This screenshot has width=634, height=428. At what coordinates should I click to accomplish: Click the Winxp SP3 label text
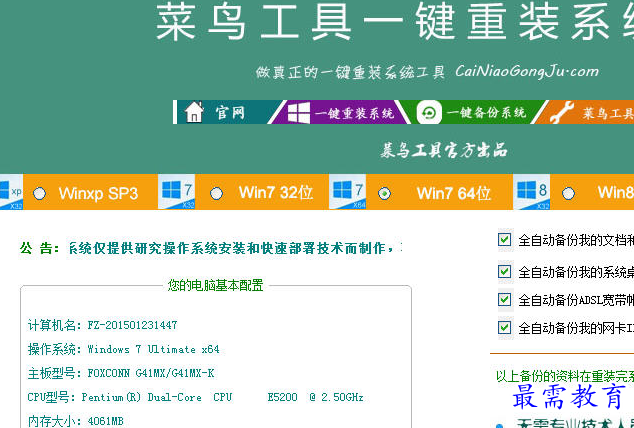[x=98, y=194]
